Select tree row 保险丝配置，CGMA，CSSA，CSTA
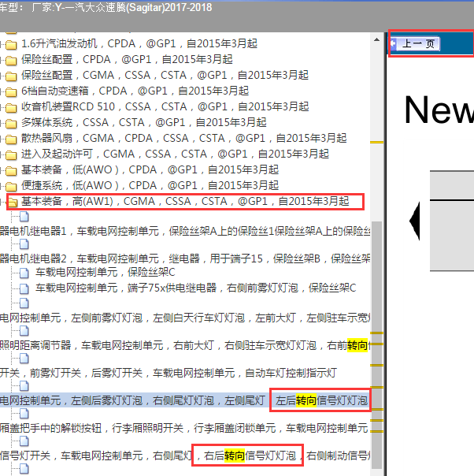The width and height of the screenshot is (474, 476). point(165,76)
